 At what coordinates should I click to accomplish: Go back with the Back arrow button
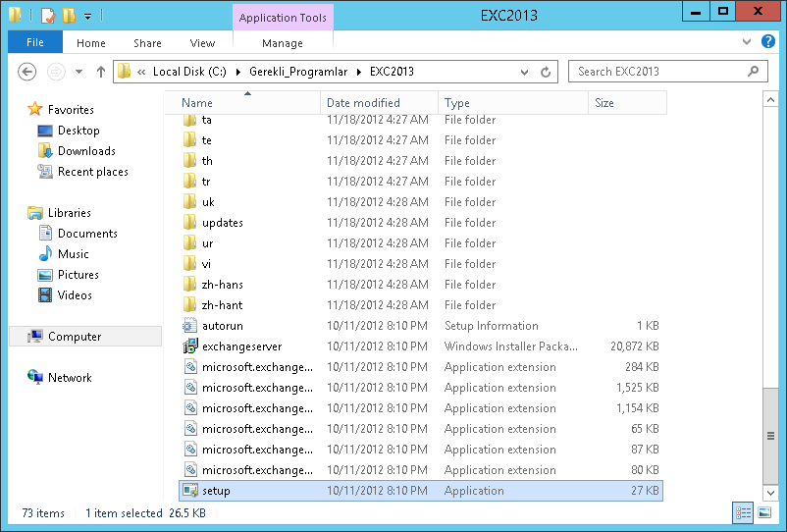click(27, 72)
